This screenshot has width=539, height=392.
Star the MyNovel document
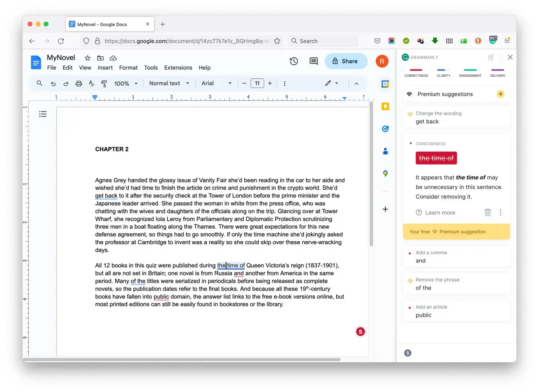(88, 58)
